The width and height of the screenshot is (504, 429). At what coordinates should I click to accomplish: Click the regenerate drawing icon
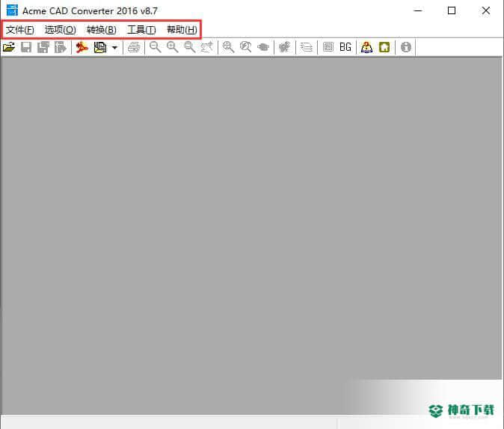pyautogui.click(x=284, y=47)
